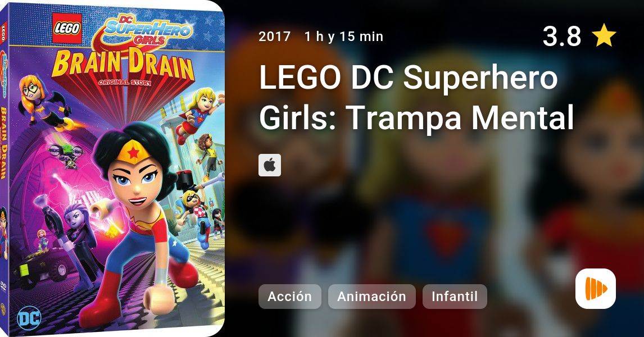The width and height of the screenshot is (644, 337).
Task: Click the DVD spine Brain Drain text
Action: pyautogui.click(x=4, y=143)
